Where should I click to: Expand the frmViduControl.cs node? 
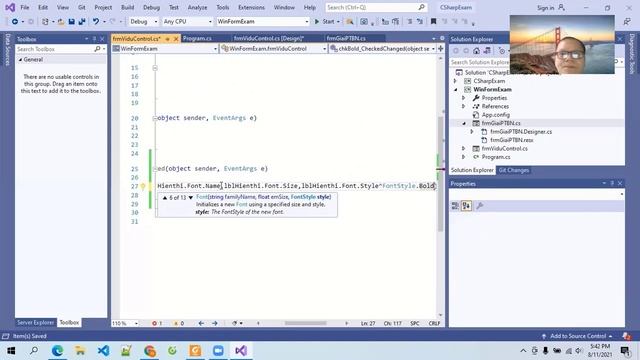tap(464, 149)
